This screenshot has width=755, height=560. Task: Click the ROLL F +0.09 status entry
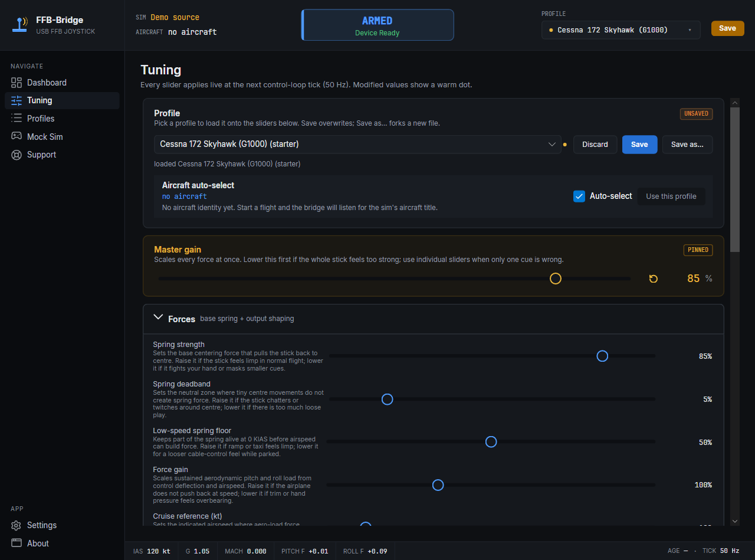(x=365, y=551)
